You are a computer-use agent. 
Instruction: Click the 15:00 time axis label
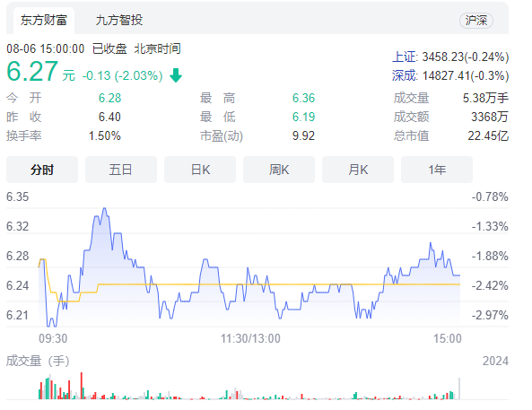pyautogui.click(x=447, y=338)
